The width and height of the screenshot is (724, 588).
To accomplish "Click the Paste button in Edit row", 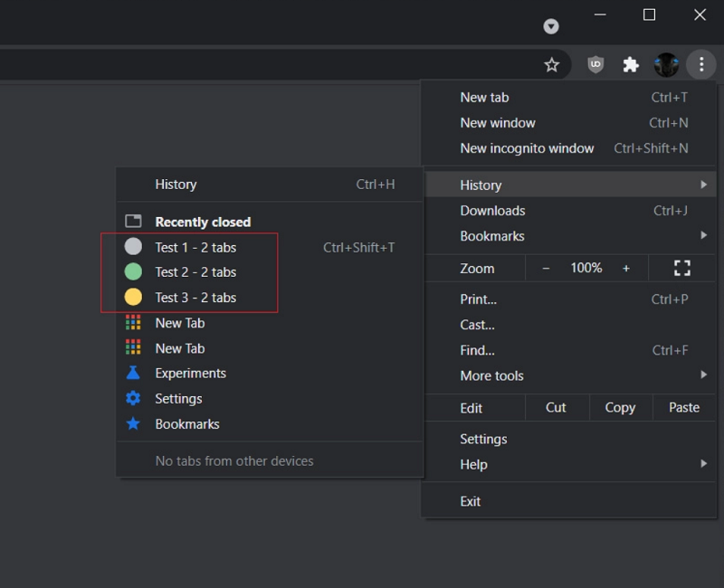I will (684, 408).
